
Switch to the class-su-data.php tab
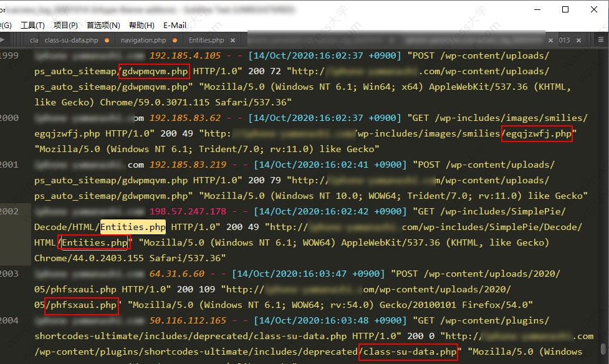pyautogui.click(x=71, y=41)
